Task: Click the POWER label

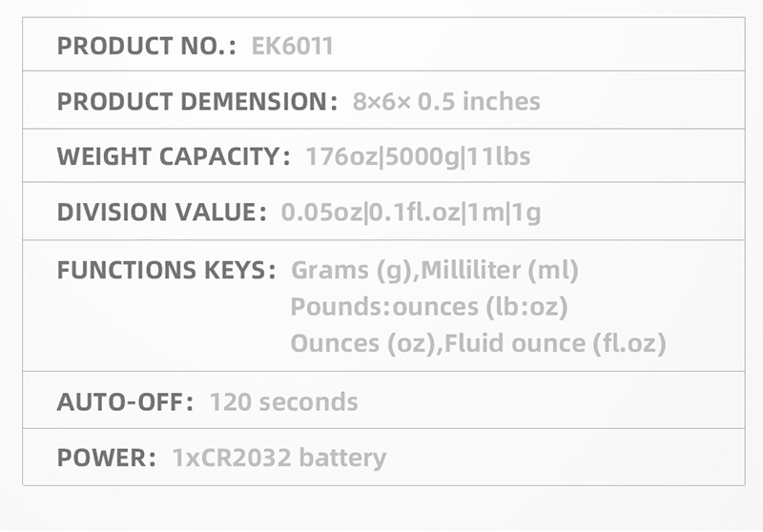Action: coord(106,458)
